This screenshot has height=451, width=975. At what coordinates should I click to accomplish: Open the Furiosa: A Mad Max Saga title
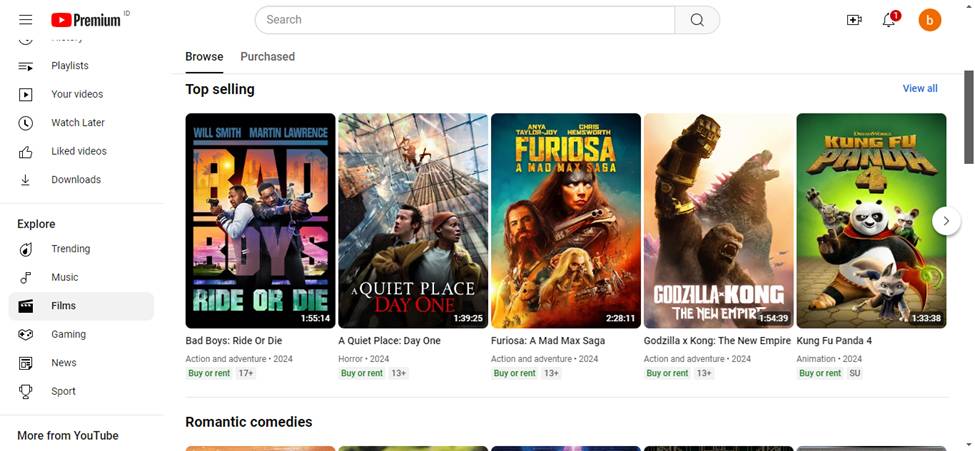[547, 341]
